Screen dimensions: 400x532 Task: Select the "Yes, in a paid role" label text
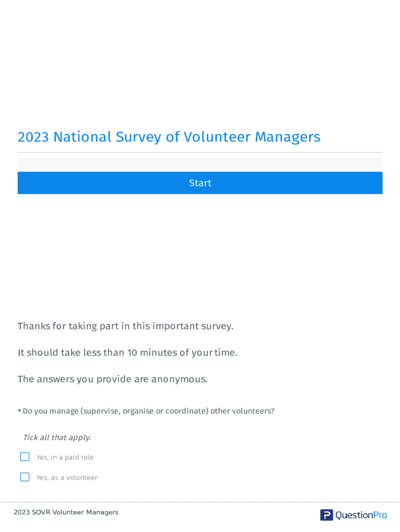(65, 457)
